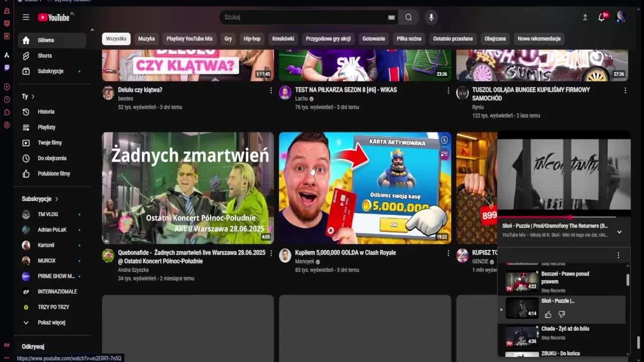
Task: Open Manoyek channel avatar
Action: pyautogui.click(x=285, y=255)
